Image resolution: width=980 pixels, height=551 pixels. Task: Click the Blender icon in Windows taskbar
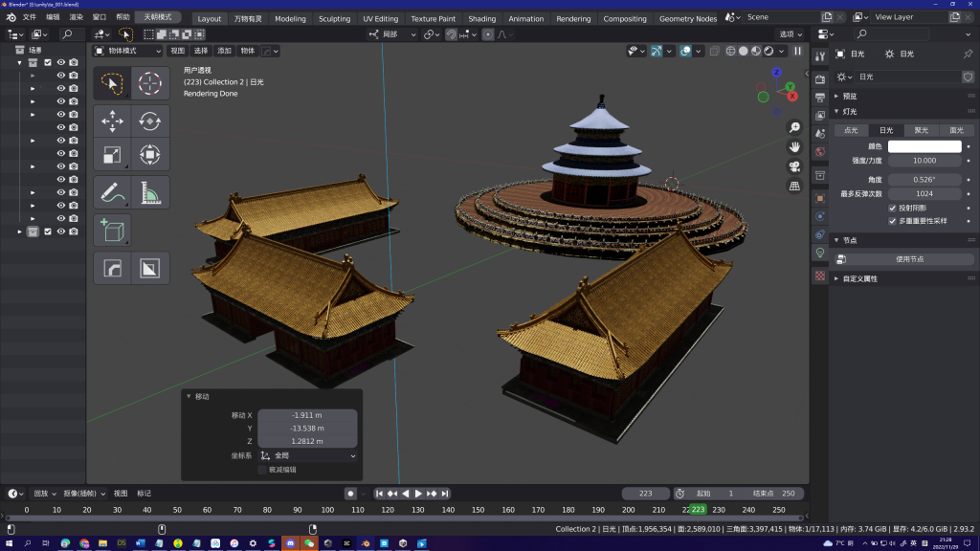pos(366,543)
